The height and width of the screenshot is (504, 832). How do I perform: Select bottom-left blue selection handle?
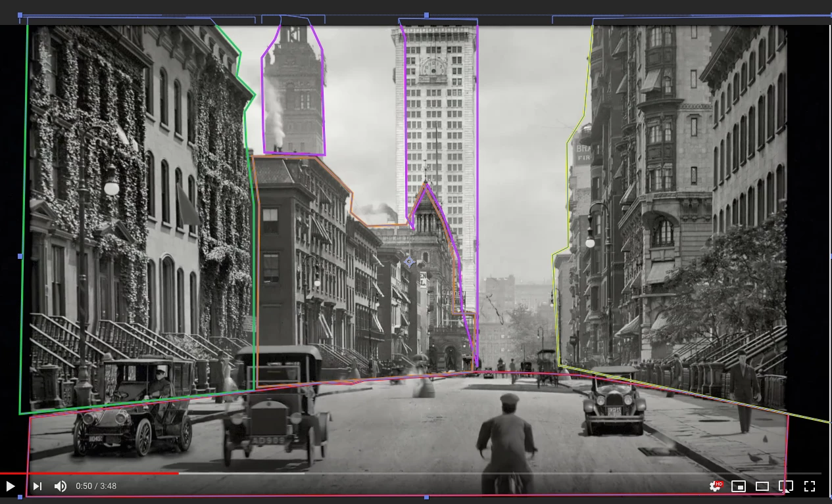click(x=20, y=497)
